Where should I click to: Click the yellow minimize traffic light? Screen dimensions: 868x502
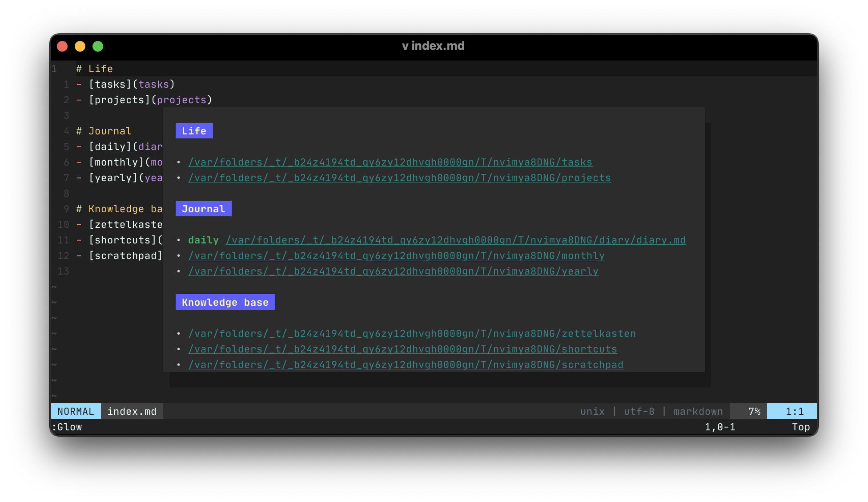coord(80,46)
